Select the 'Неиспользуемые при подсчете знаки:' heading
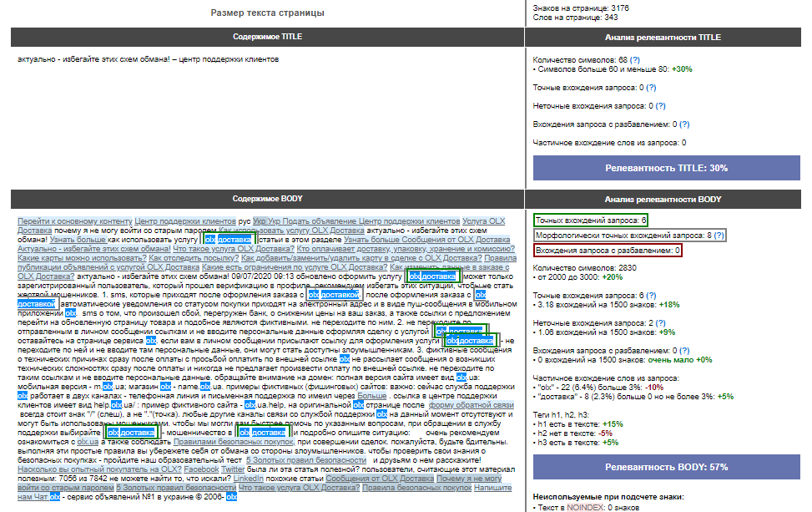 pos(608,497)
